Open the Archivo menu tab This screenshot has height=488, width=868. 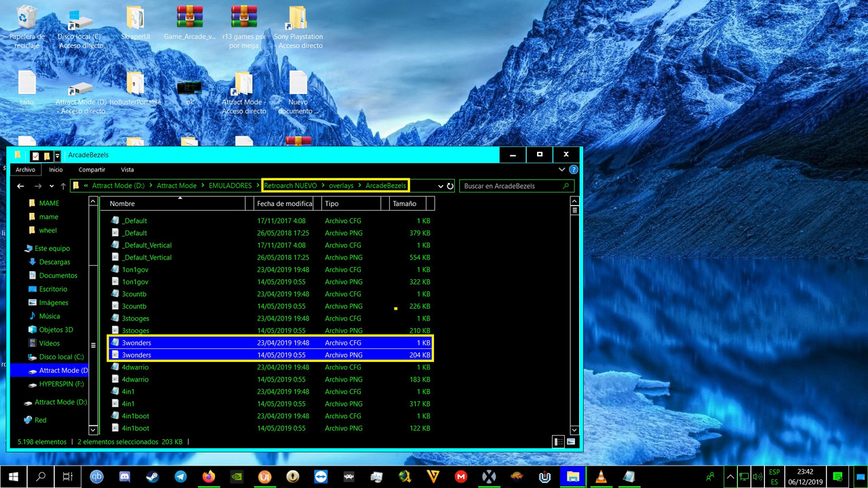[x=25, y=169]
